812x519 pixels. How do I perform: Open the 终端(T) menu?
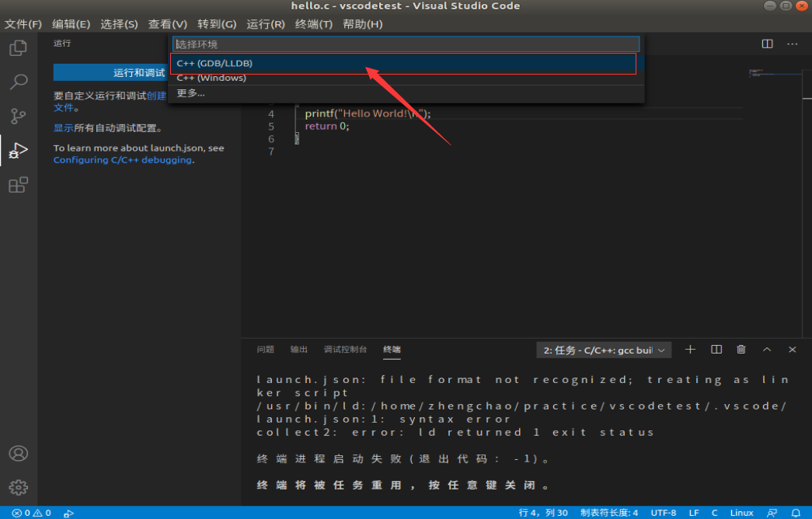[x=314, y=24]
